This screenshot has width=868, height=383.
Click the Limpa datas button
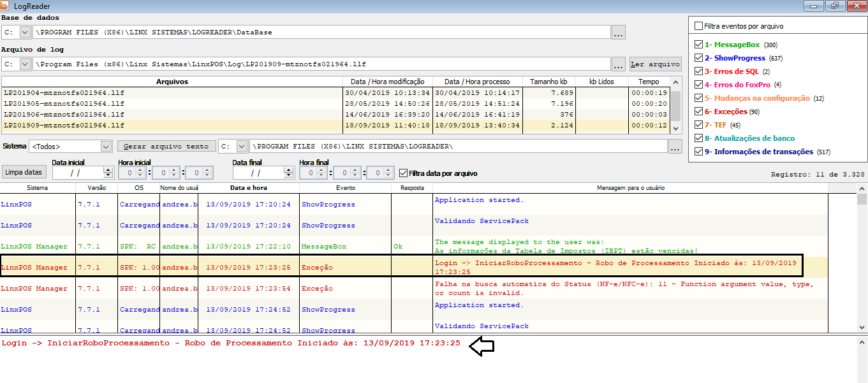(x=25, y=172)
